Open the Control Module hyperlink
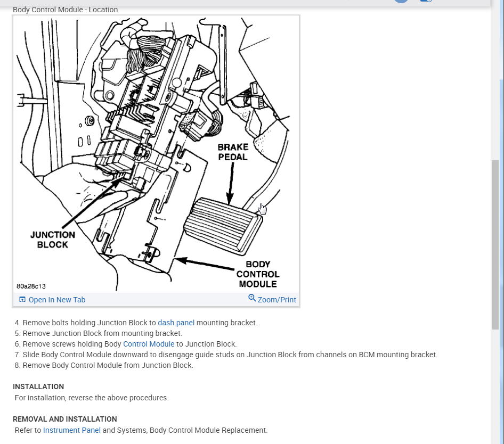Screen dimensions: 504x444 click(x=149, y=344)
